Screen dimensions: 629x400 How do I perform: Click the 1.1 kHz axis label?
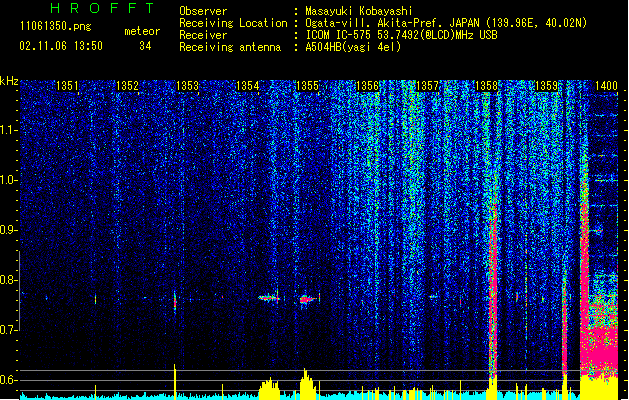pos(9,130)
